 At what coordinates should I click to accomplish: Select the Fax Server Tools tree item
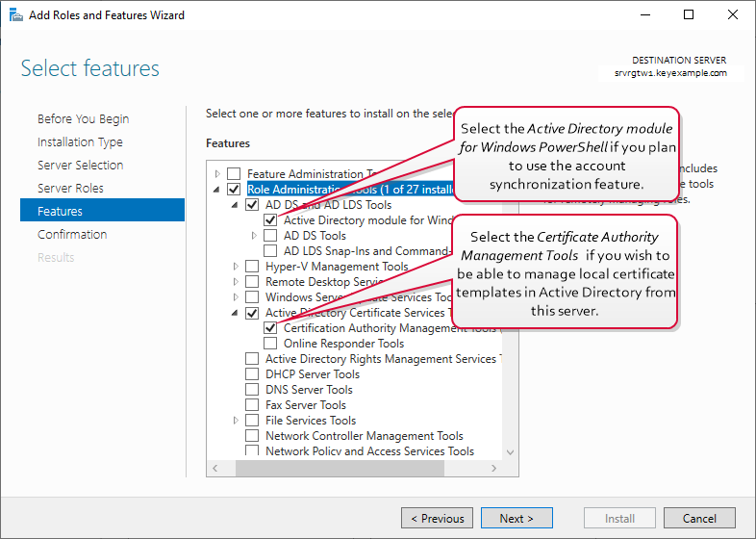305,405
